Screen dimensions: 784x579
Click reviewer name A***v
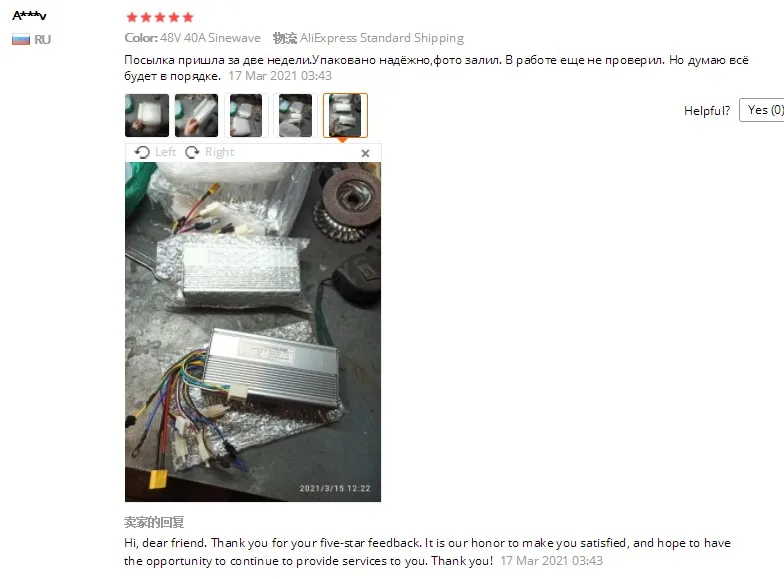point(30,16)
